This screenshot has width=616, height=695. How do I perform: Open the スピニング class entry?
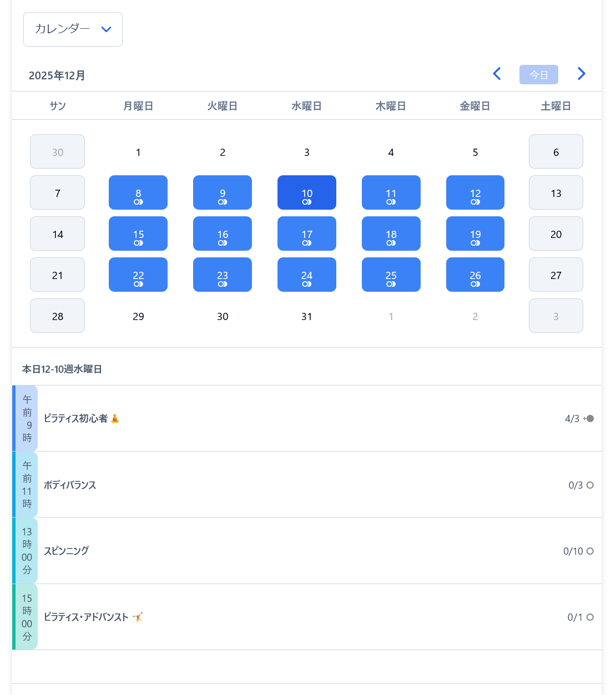tap(67, 551)
